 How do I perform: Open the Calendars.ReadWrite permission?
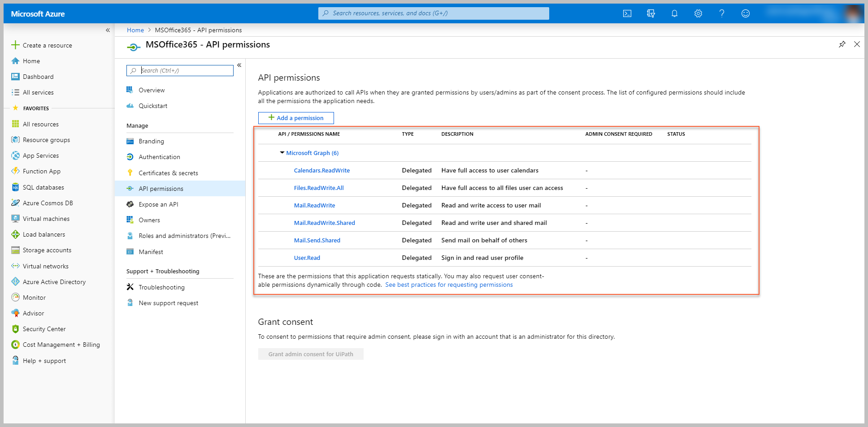(322, 170)
